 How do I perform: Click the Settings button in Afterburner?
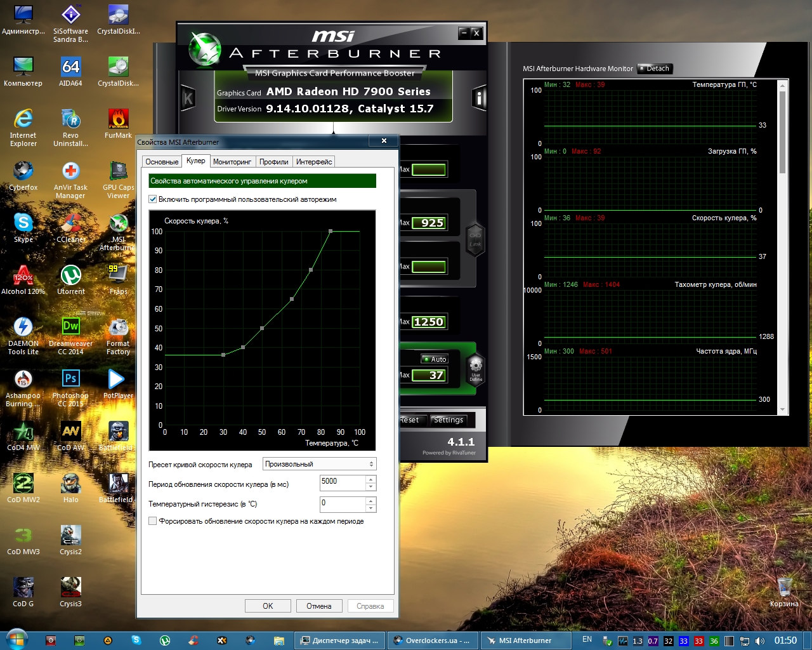(x=449, y=420)
